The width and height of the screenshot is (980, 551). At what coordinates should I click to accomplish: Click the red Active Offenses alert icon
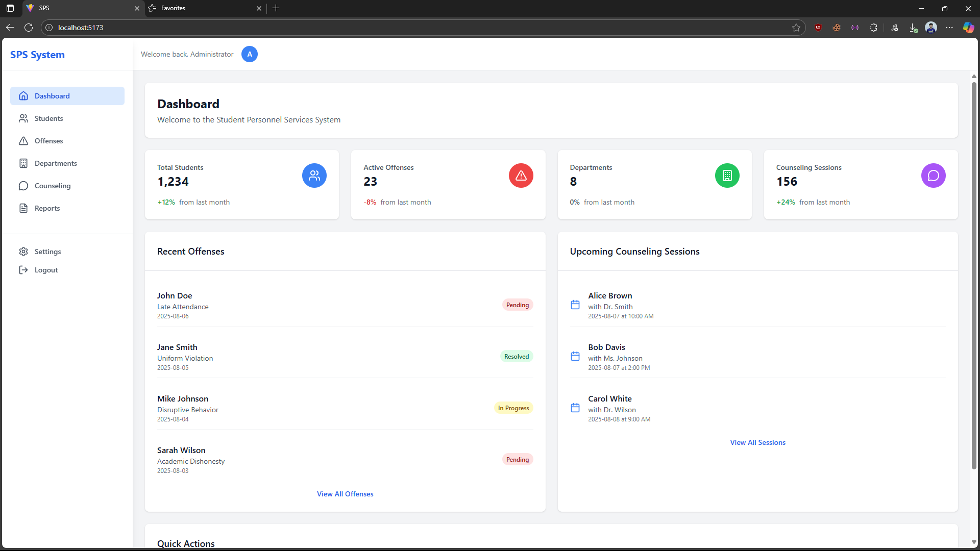(521, 176)
